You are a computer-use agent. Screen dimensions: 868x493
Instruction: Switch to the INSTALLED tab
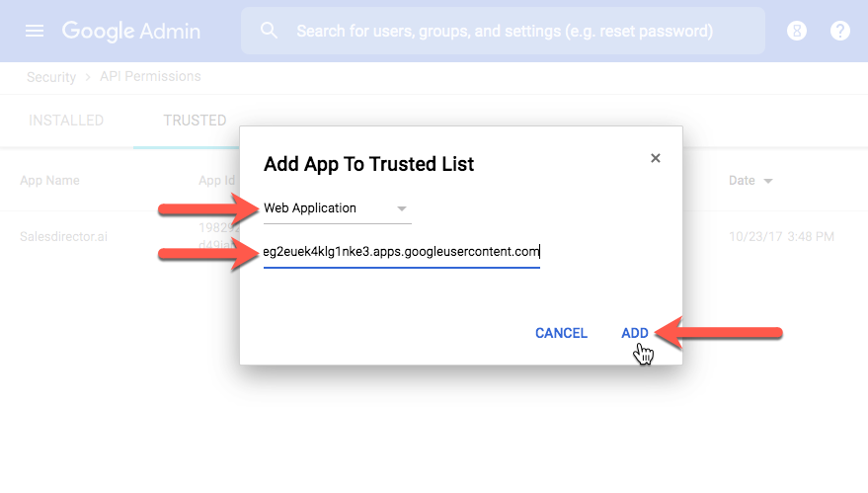pos(66,121)
